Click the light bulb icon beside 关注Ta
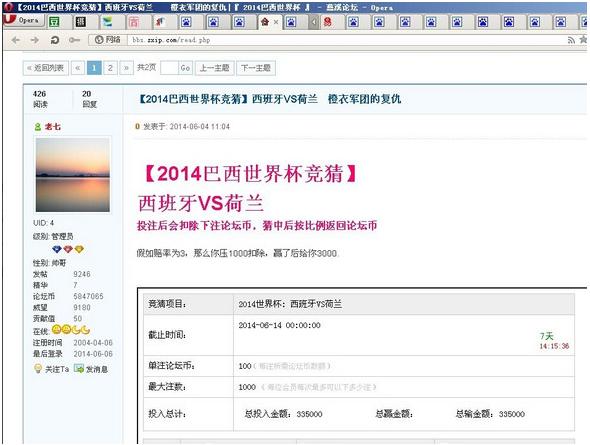Image resolution: width=590 pixels, height=445 pixels. (38, 369)
